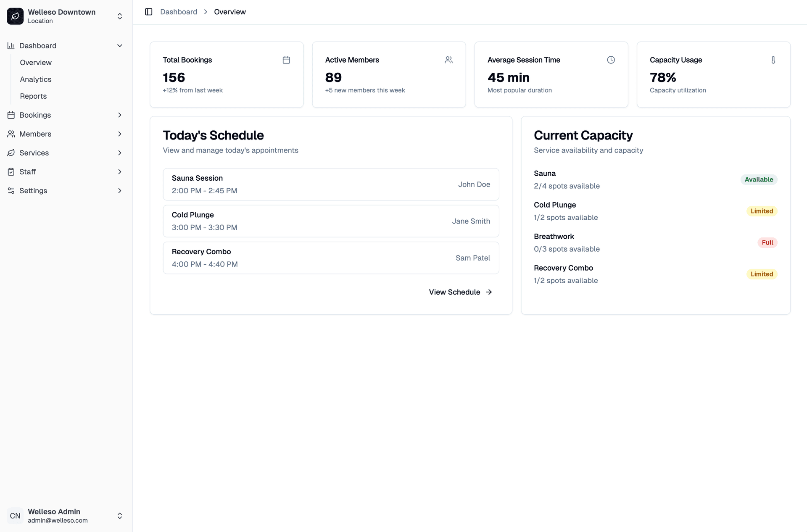Go to Analytics in the sidebar
This screenshot has width=807, height=532.
pyautogui.click(x=36, y=79)
